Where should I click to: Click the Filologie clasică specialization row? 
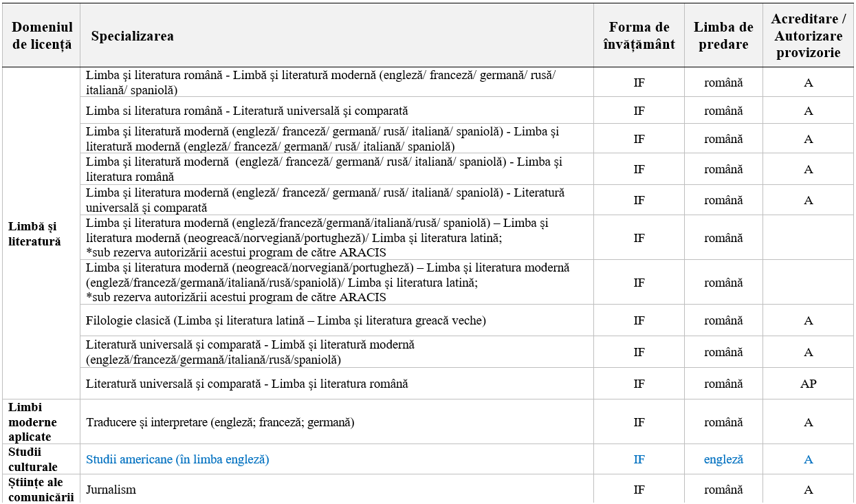point(286,320)
